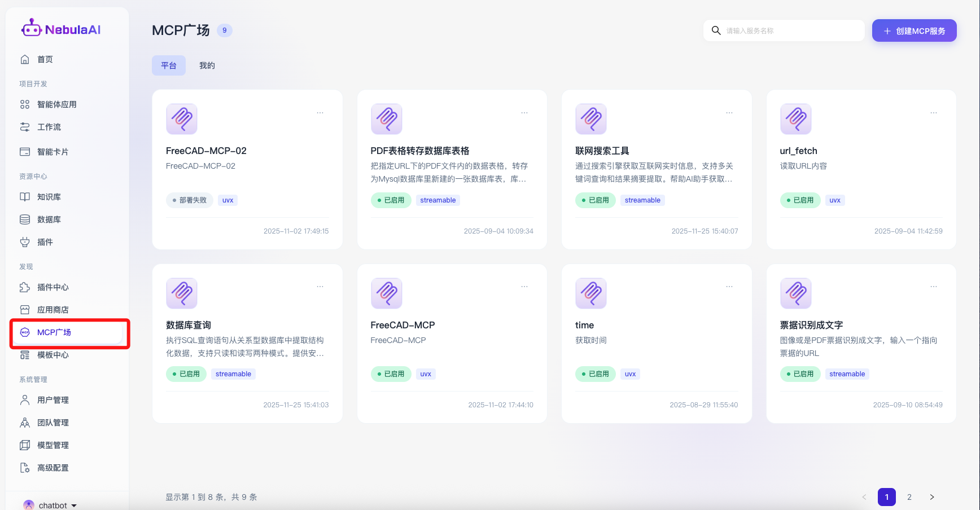Open 智能体应用 from the sidebar
This screenshot has width=980, height=510.
[x=56, y=104]
